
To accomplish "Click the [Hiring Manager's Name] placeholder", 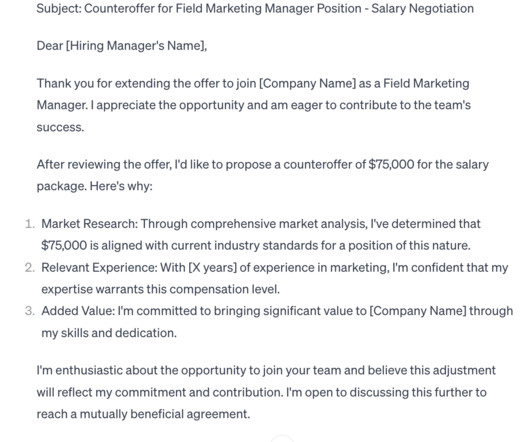I will 135,45.
